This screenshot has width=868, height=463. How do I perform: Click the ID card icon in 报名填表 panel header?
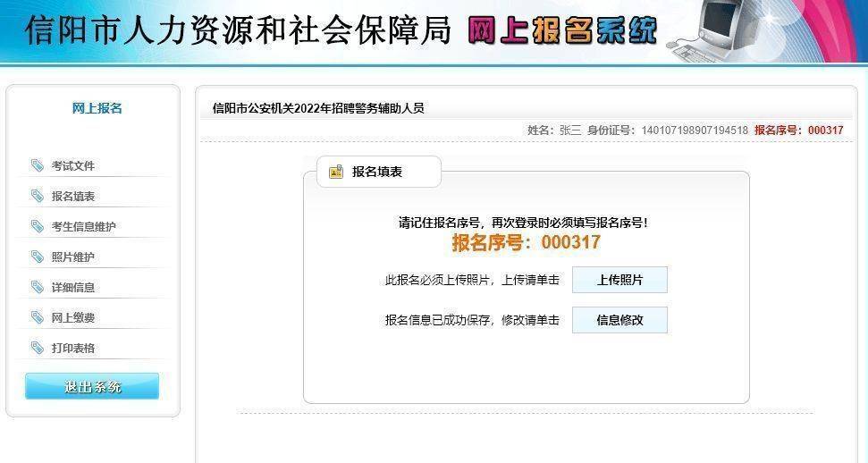coord(336,172)
